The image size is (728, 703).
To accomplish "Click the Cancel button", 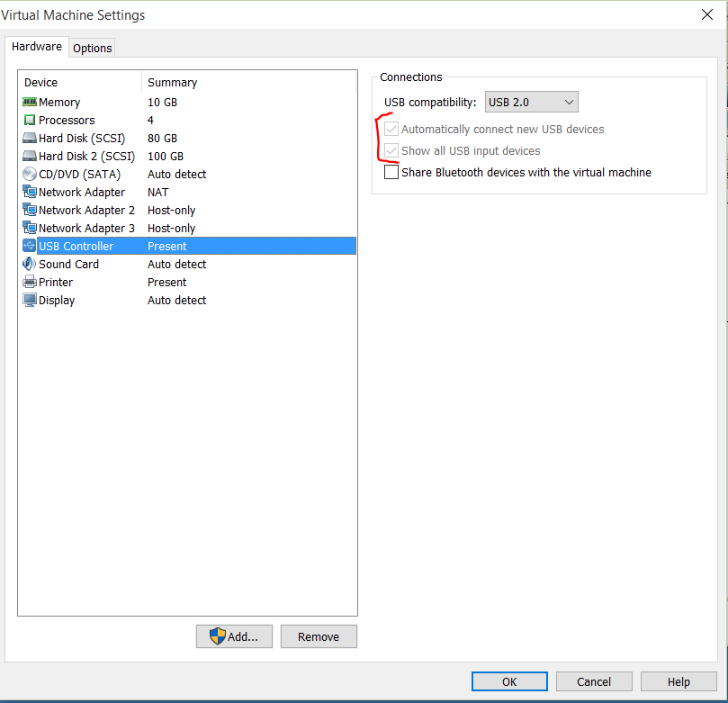I will click(x=594, y=681).
